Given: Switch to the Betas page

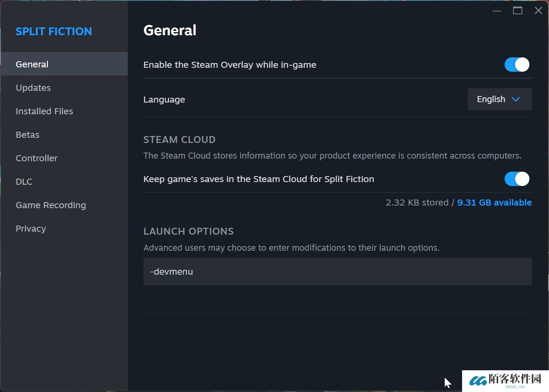Looking at the screenshot, I should click(27, 135).
